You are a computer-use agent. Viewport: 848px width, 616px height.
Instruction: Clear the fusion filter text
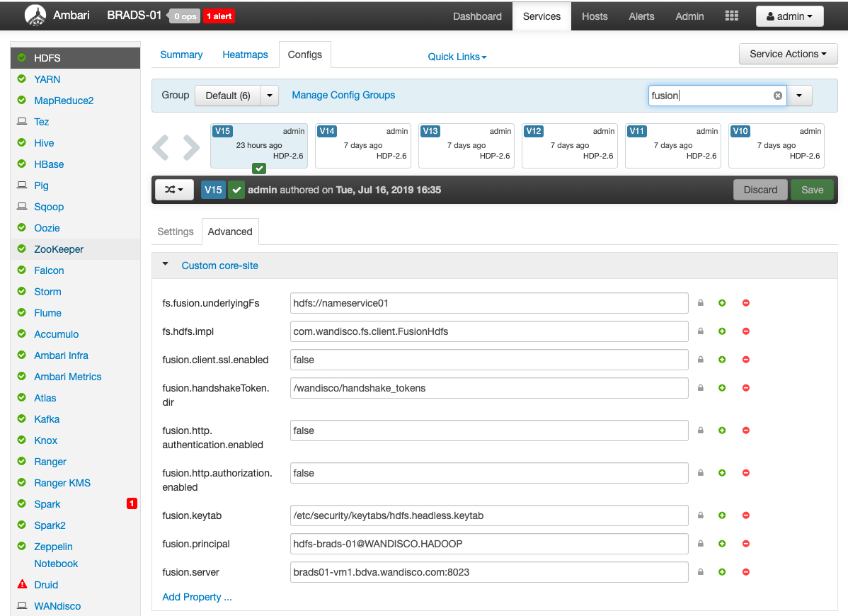pyautogui.click(x=777, y=96)
